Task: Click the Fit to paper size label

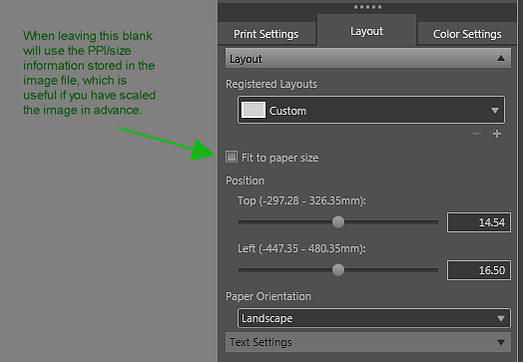Action: click(280, 158)
